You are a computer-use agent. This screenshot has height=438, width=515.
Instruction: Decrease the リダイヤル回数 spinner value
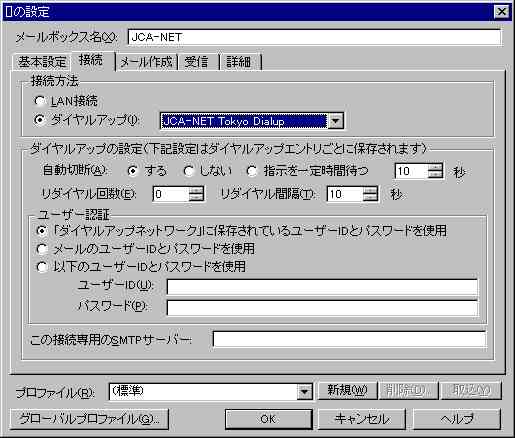[x=196, y=197]
